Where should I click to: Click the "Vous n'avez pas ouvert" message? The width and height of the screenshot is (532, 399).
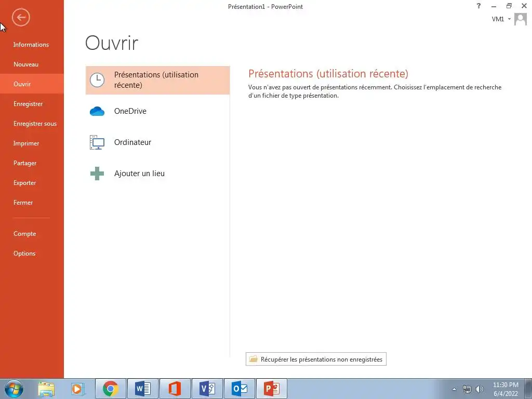pyautogui.click(x=375, y=91)
